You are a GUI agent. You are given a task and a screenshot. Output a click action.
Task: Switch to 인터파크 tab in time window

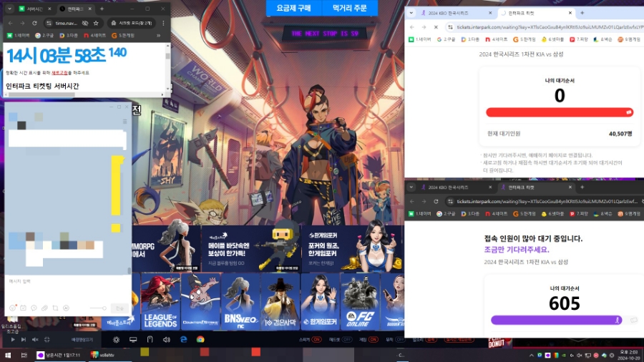point(75,9)
